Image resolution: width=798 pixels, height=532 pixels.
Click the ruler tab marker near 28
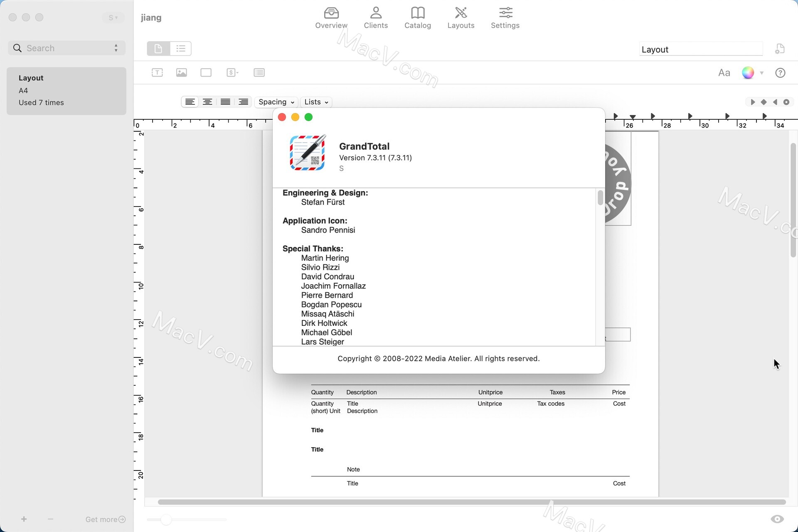tap(653, 116)
